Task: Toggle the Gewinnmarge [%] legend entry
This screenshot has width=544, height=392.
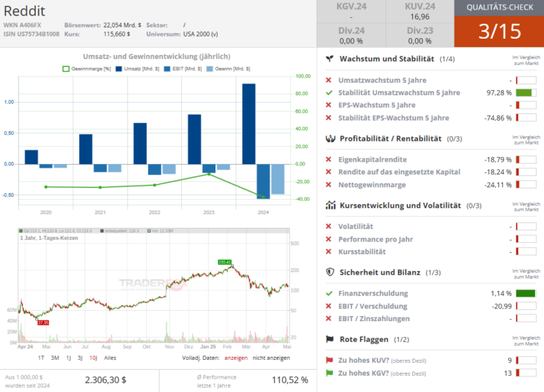Action: click(x=86, y=69)
